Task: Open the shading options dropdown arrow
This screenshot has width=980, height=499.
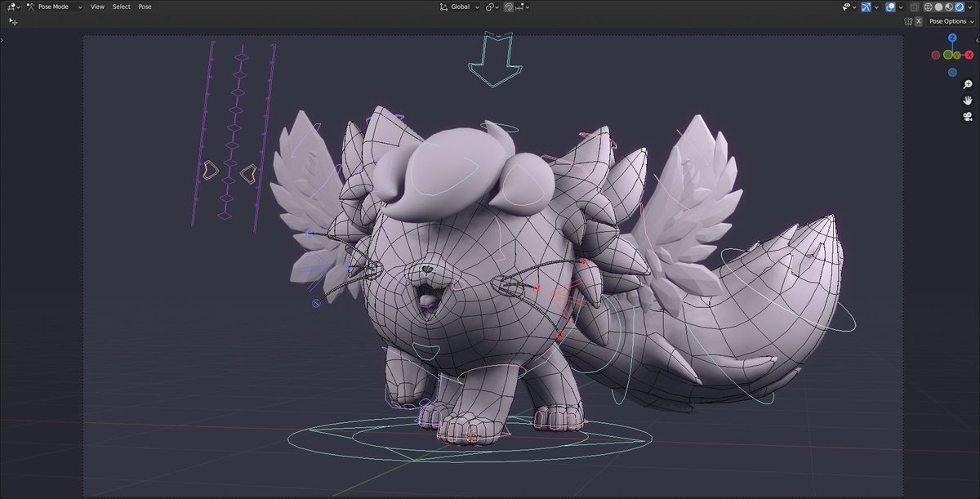Action: pos(970,7)
